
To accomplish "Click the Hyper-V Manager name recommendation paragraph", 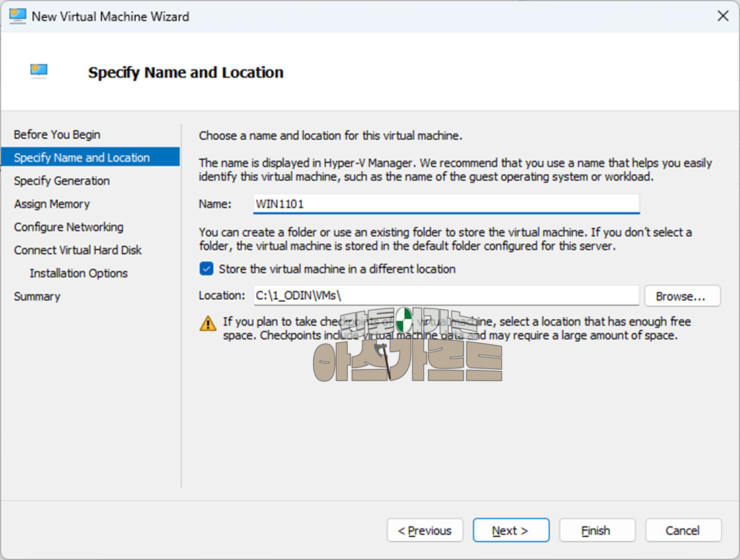I will 455,170.
